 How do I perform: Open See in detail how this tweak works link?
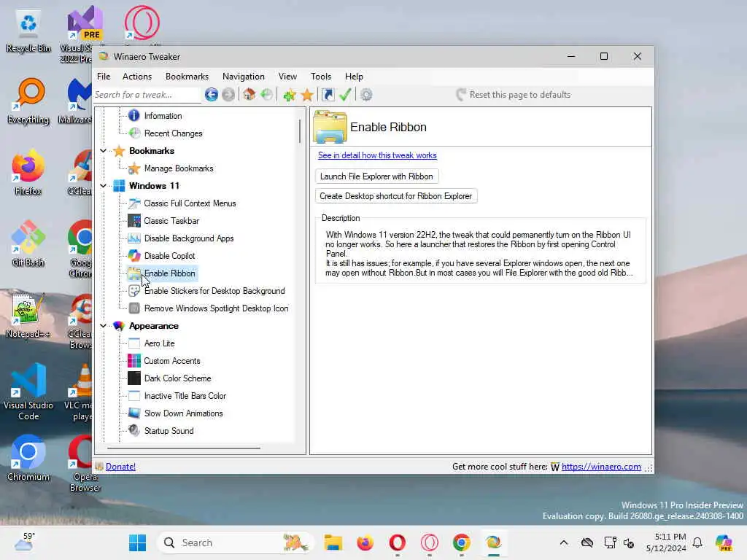coord(377,155)
